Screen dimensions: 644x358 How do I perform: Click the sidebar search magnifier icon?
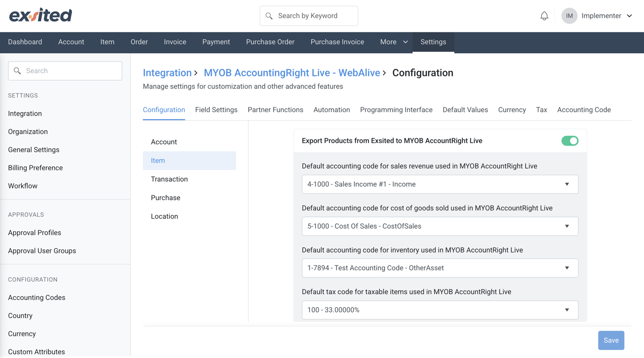17,71
